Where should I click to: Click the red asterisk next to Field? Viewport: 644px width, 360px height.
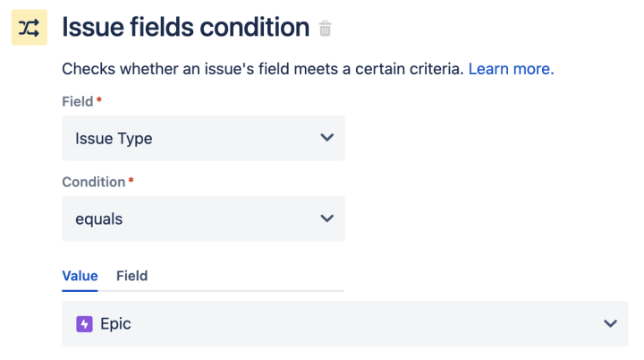[99, 100]
